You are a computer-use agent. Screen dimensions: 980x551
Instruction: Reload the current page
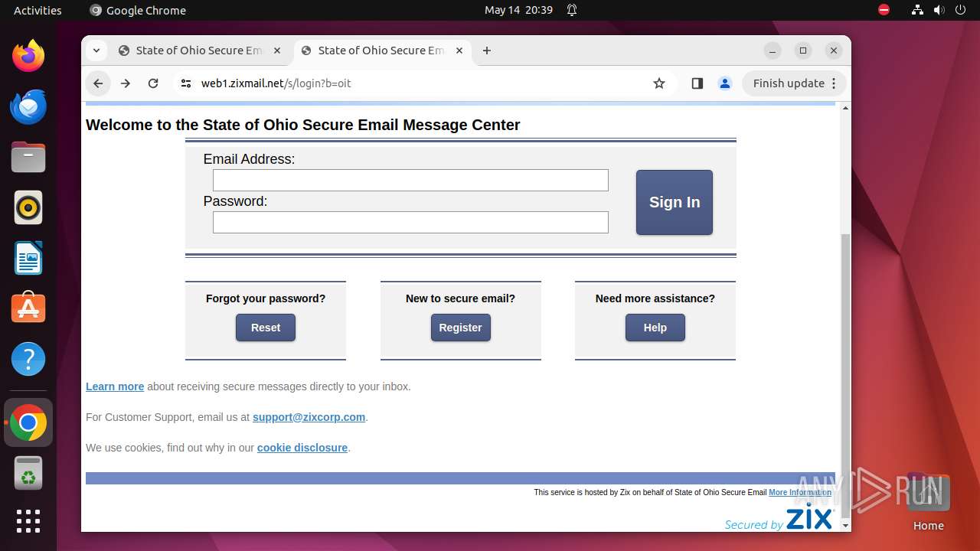153,83
